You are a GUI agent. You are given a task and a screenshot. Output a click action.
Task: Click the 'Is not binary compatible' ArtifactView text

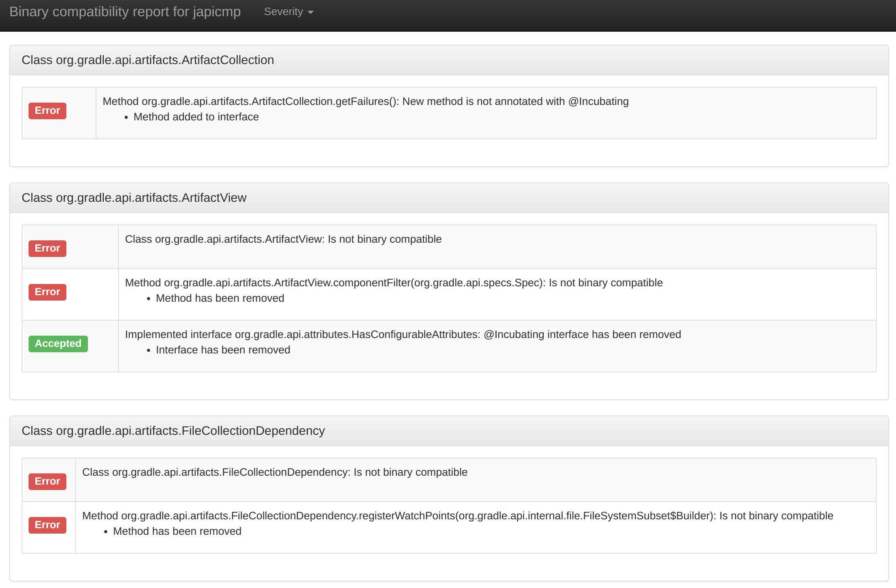[x=283, y=239]
